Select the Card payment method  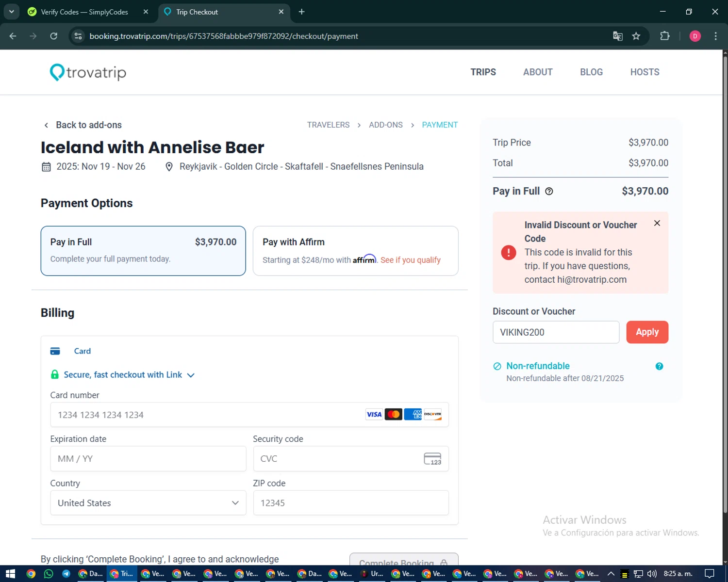[71, 351]
